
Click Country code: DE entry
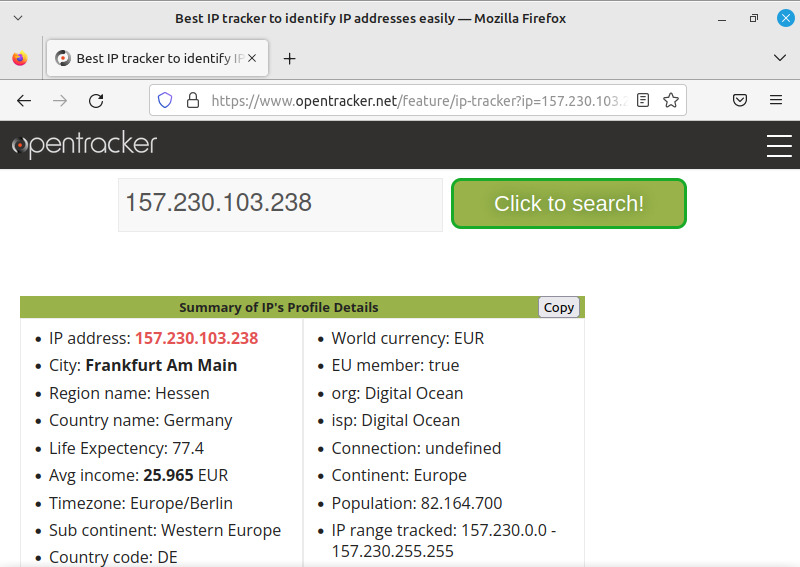[x=113, y=557]
